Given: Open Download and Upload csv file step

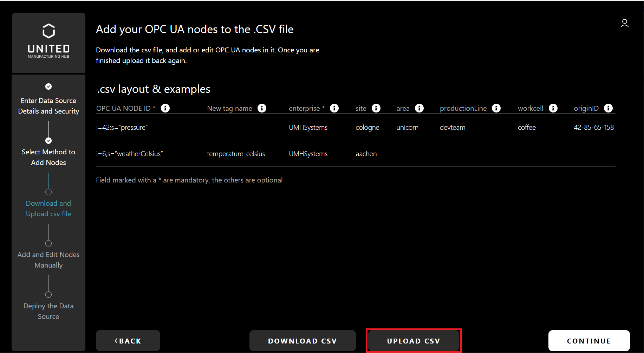Looking at the screenshot, I should click(48, 208).
